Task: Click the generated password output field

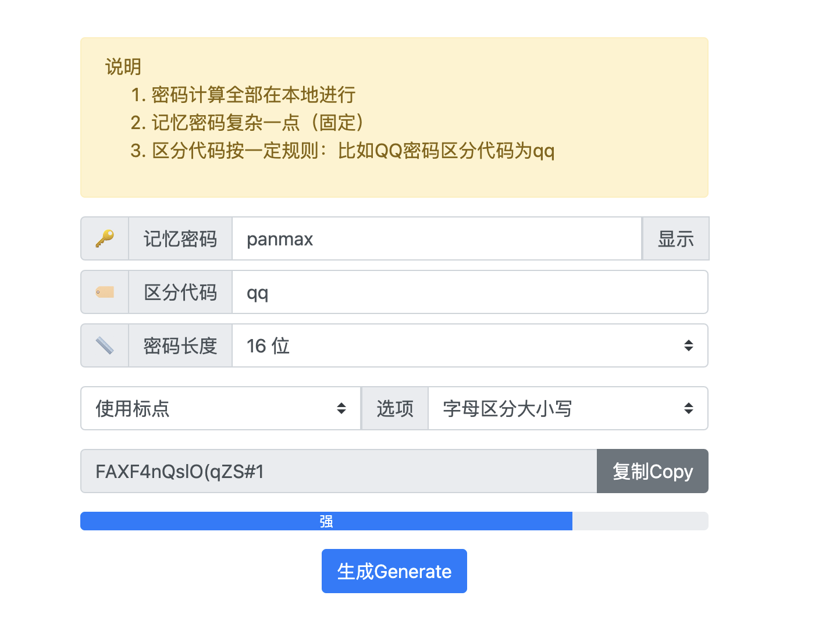Action: tap(339, 471)
